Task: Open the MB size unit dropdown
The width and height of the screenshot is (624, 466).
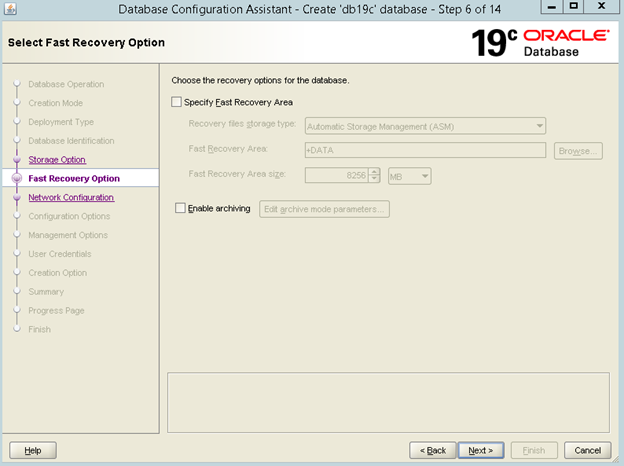Action: [x=410, y=176]
